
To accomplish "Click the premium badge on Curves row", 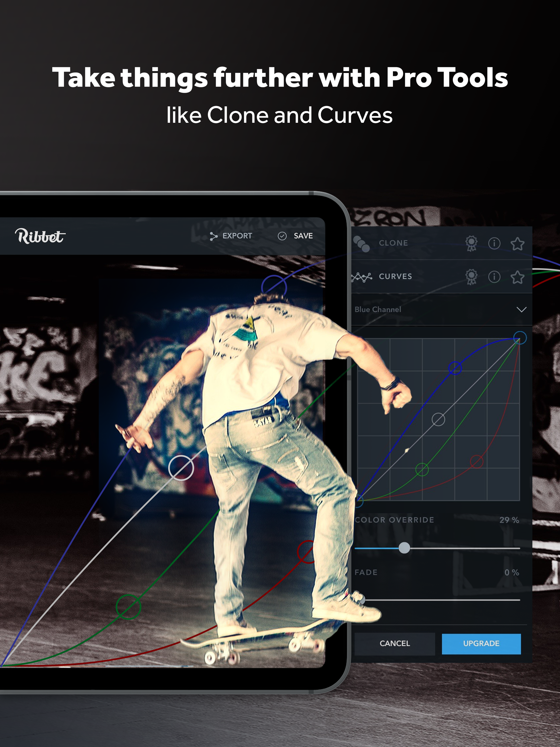I will 471,277.
